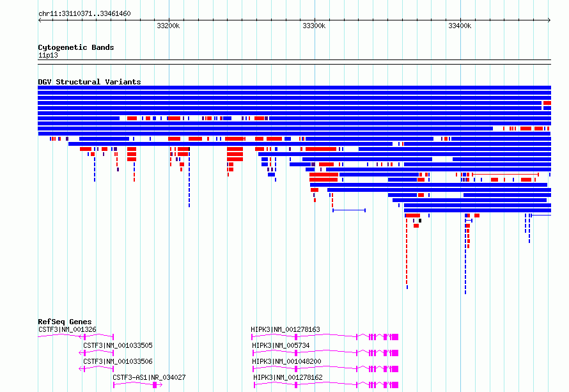Click the right arrow of the ruler

(x=549, y=20)
